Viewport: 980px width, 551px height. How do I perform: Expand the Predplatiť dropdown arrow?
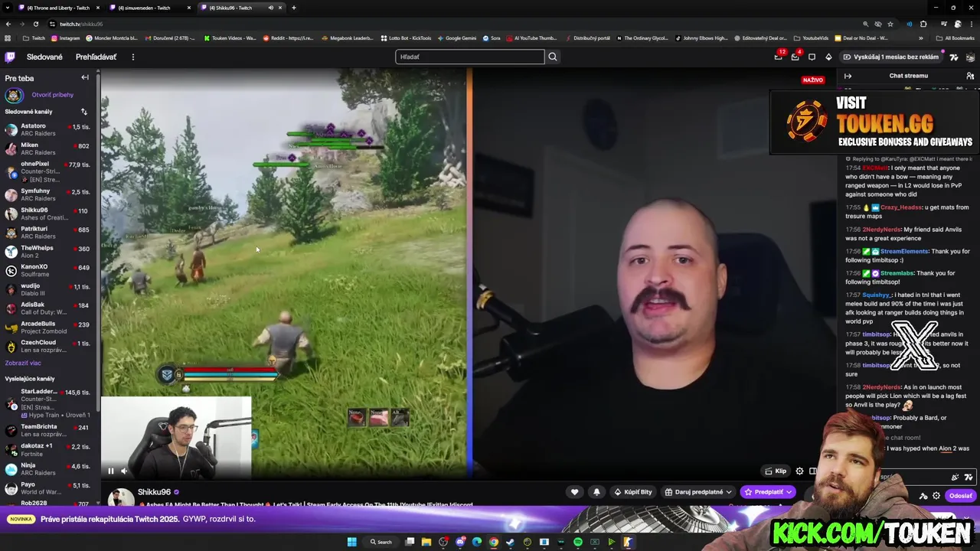(790, 492)
